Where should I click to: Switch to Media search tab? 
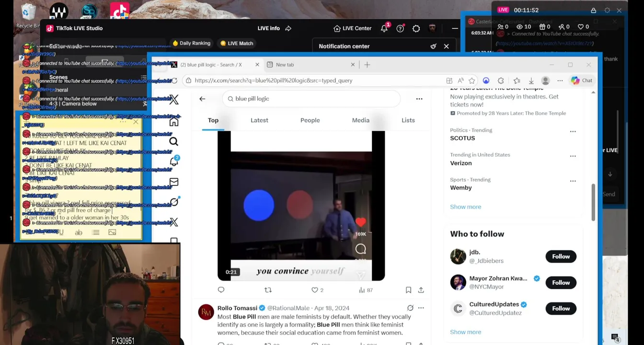point(361,120)
